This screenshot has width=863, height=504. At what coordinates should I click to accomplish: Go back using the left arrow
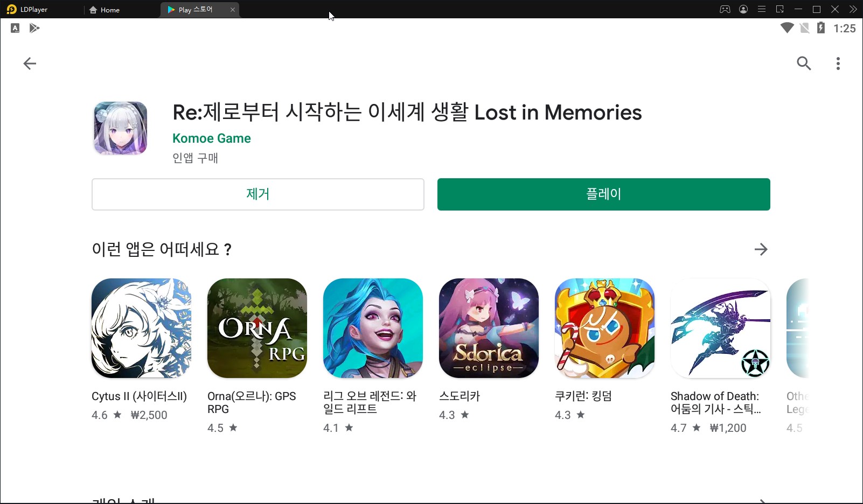30,64
